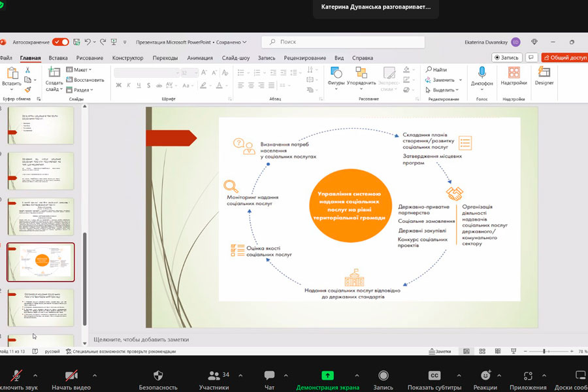588x392 pixels.
Task: Click the zoom level slider in status bar
Action: [x=544, y=351]
